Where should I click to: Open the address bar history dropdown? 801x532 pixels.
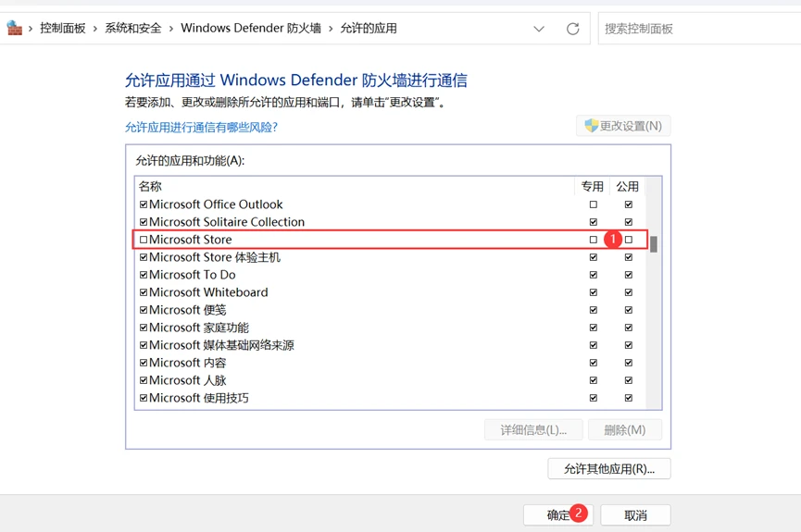click(x=539, y=29)
